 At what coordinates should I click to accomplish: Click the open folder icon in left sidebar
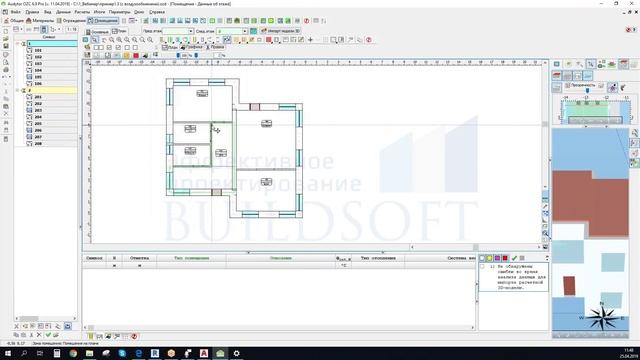tap(6, 39)
